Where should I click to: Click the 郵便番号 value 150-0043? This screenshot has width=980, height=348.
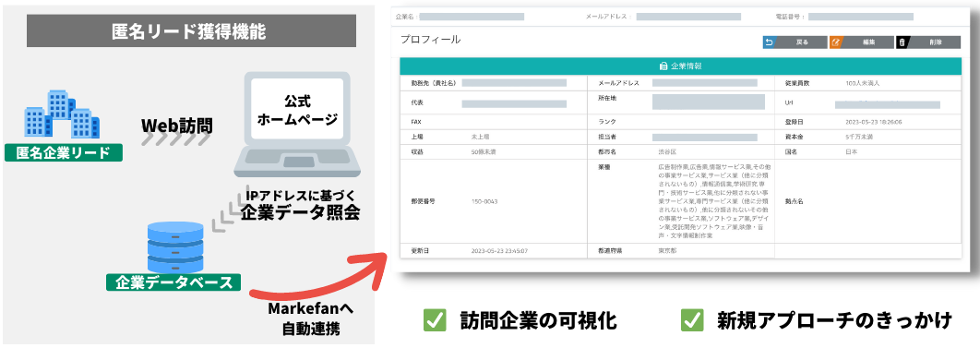[484, 201]
